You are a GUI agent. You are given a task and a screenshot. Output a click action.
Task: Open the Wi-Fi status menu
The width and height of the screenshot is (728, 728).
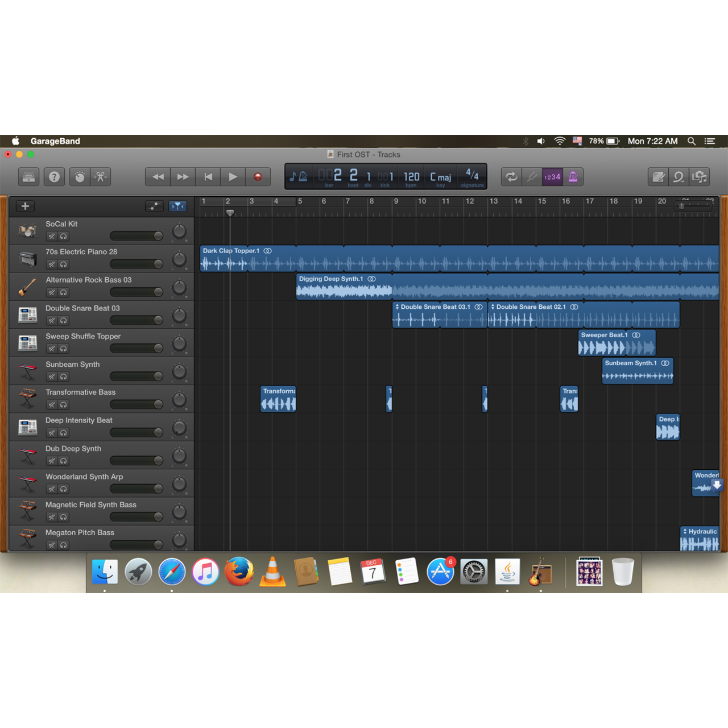point(560,141)
